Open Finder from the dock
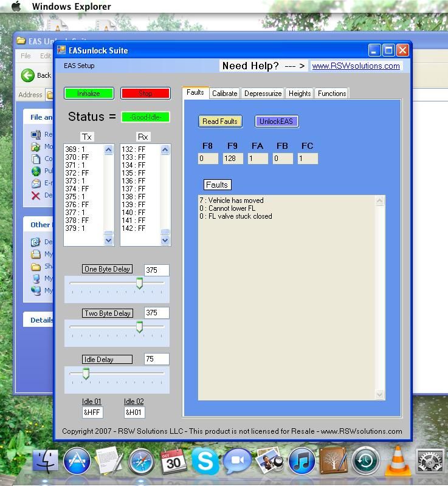Screen dimensions: 448x486 click(x=45, y=461)
